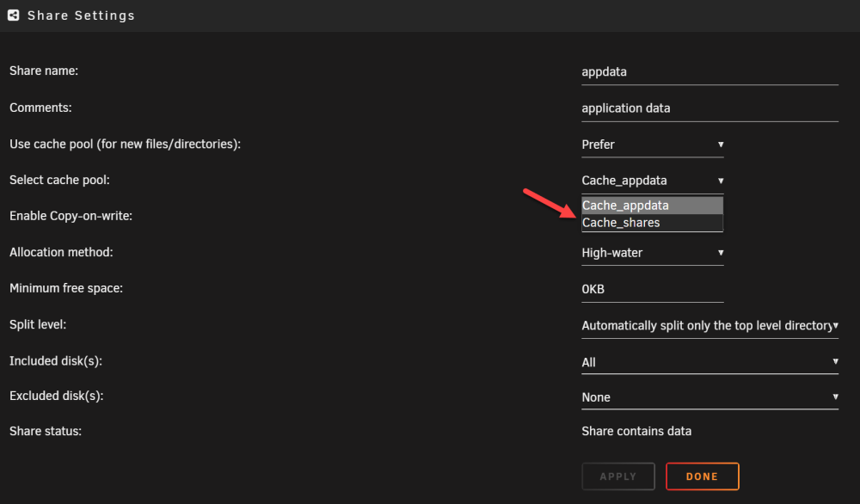Click the Minimum free space: label
Viewport: 860px width, 504px height.
pyautogui.click(x=66, y=288)
